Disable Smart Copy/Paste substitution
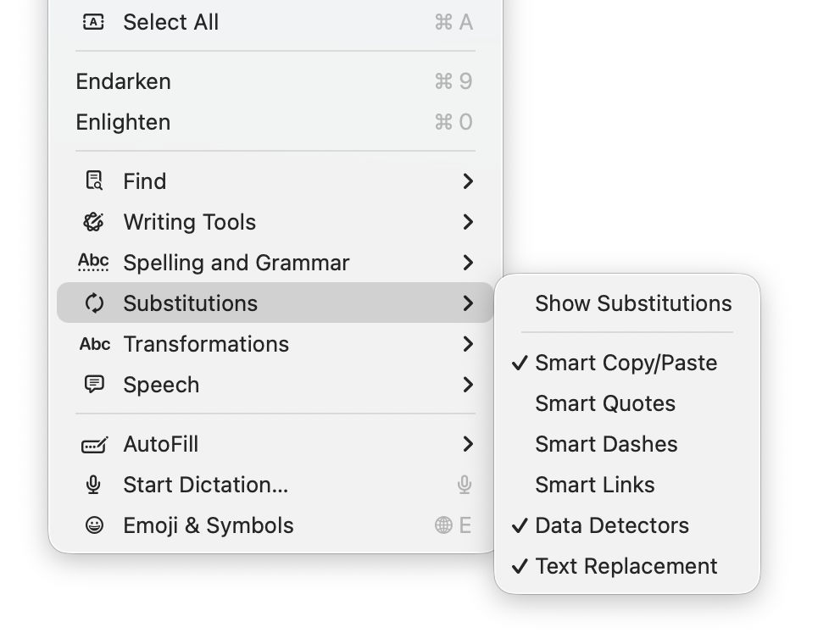This screenshot has width=829, height=644. [626, 363]
